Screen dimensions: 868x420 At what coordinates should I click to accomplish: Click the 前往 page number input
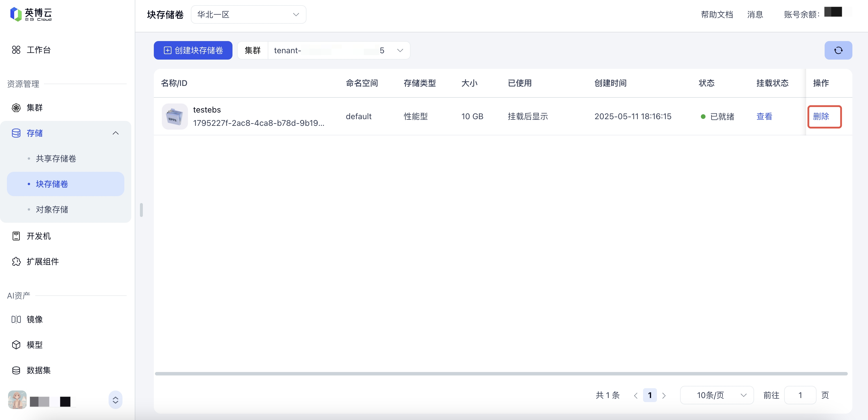[800, 395]
